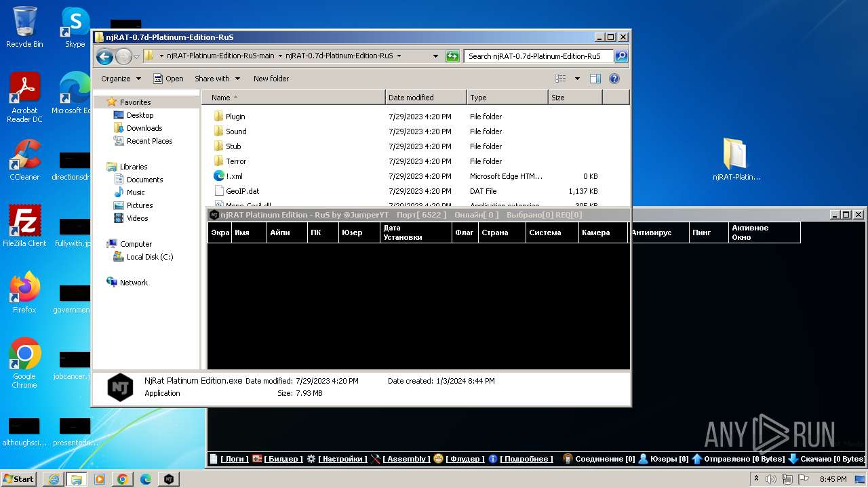Select Network in navigation pane

pos(134,283)
